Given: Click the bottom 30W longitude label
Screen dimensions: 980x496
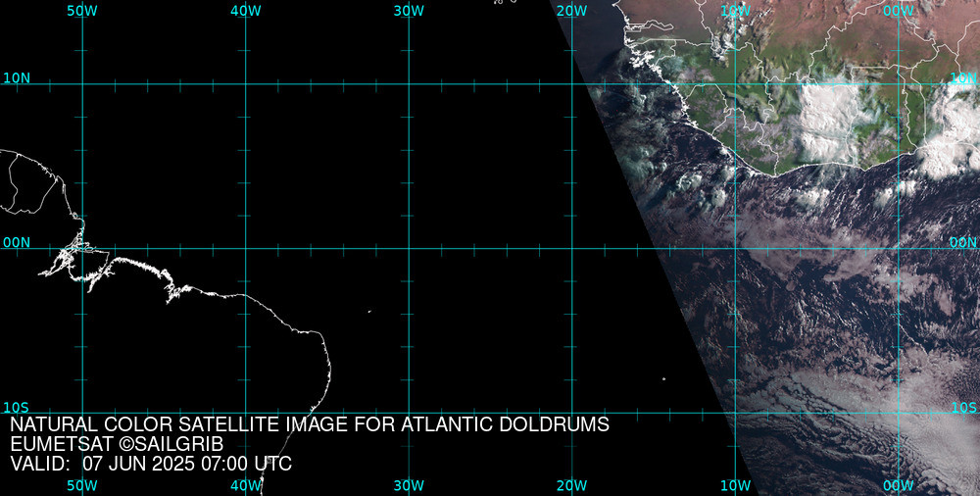Looking at the screenshot, I should [x=410, y=486].
